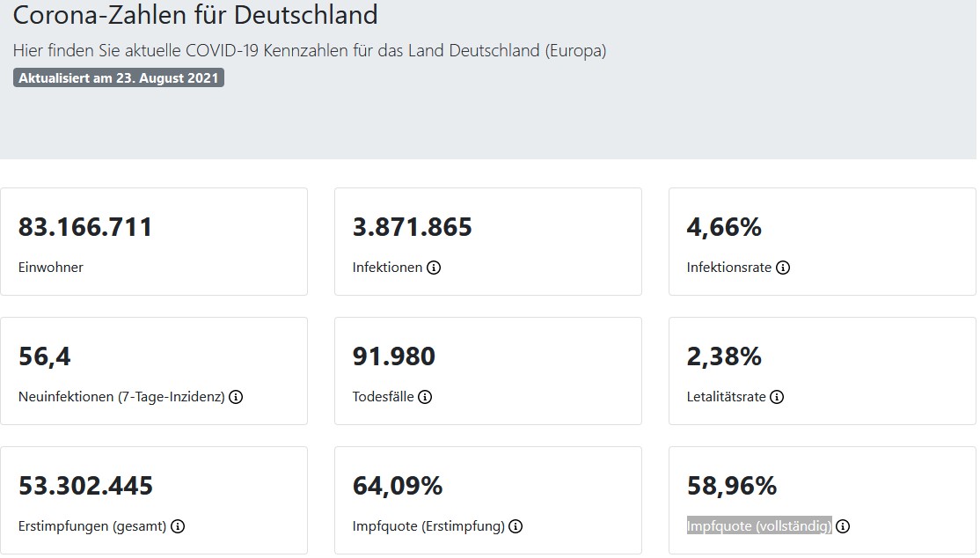Viewport: 980px width, 558px height.
Task: Select the 56,4 incidence value
Action: tap(45, 356)
